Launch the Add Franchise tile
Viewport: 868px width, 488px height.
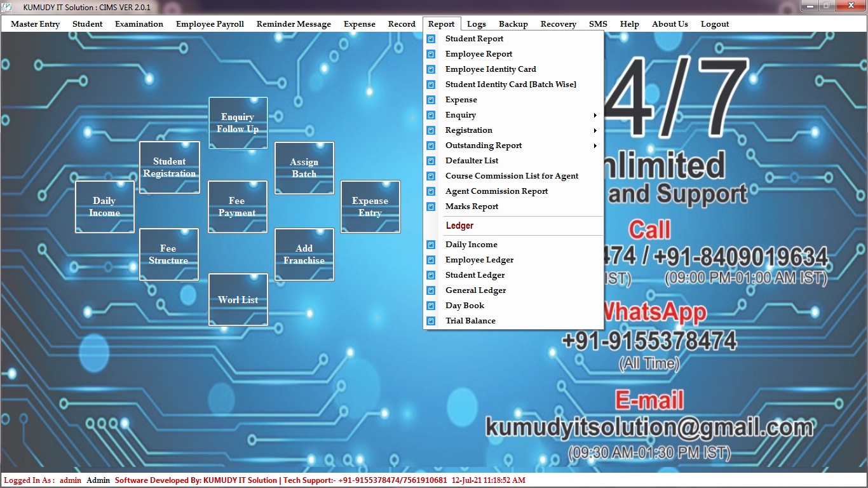(x=304, y=255)
